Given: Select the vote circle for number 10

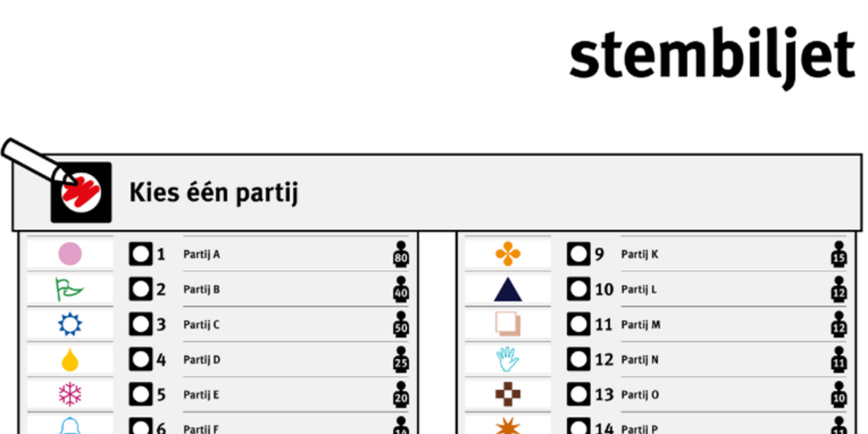Looking at the screenshot, I should pos(579,289).
